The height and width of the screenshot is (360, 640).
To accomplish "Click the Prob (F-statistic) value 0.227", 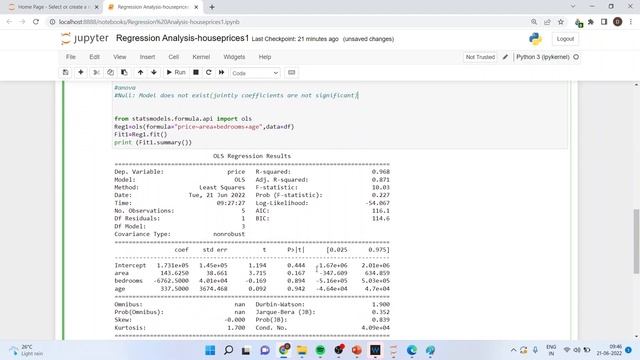I will click(380, 195).
